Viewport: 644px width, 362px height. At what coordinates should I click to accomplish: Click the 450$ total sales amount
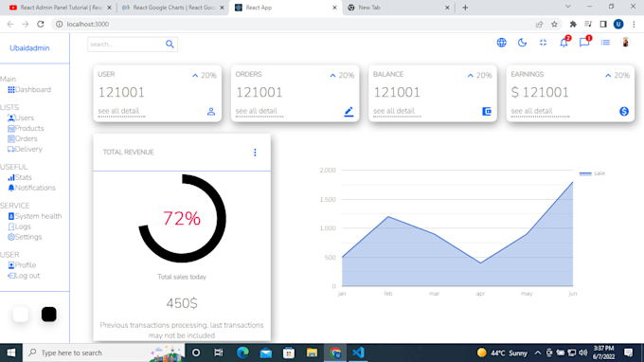(x=182, y=303)
